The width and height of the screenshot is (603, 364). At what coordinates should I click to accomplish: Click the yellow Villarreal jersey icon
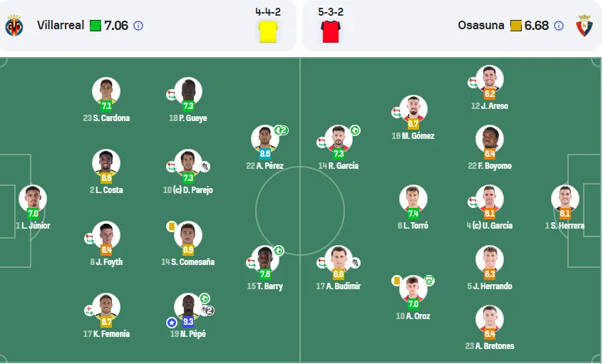(269, 31)
